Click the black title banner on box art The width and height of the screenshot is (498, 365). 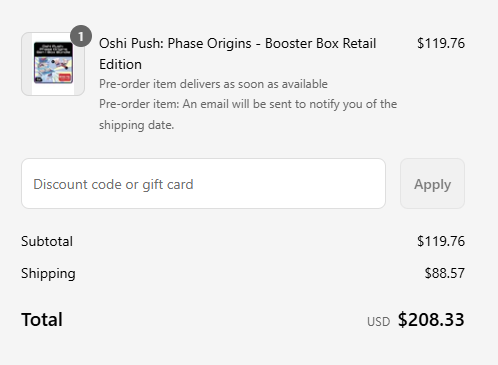[53, 49]
